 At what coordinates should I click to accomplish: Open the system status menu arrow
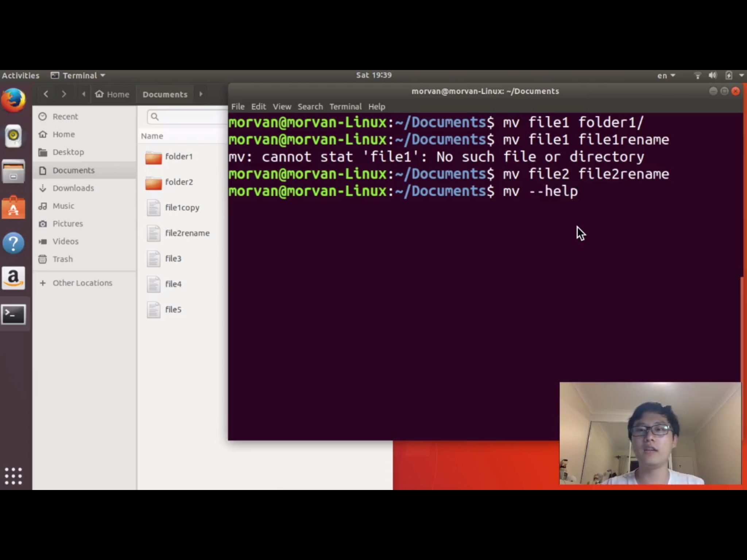(741, 75)
